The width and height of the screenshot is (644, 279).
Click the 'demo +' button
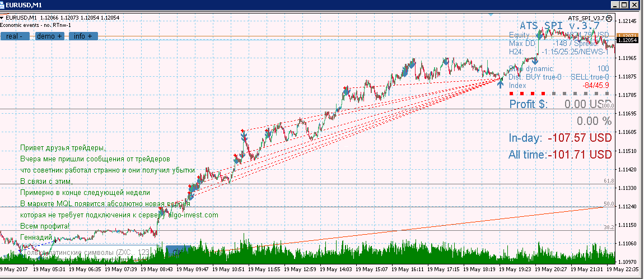coord(50,36)
